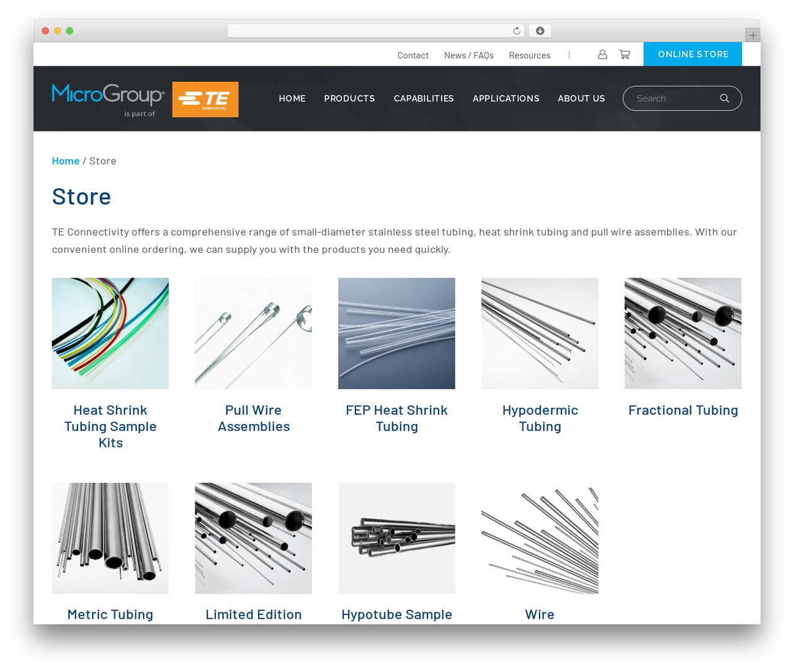Select the Hypotube Sample title link

click(397, 614)
